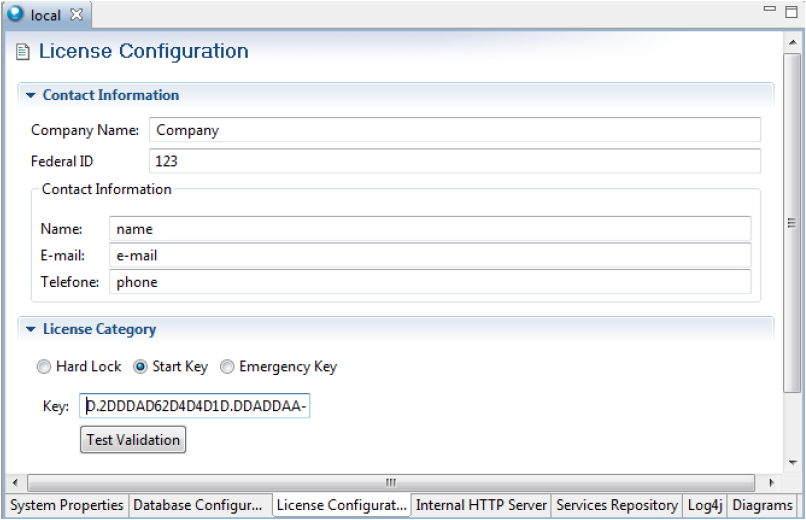Select the Start Key option
Image resolution: width=806 pixels, height=520 pixels.
pos(141,367)
